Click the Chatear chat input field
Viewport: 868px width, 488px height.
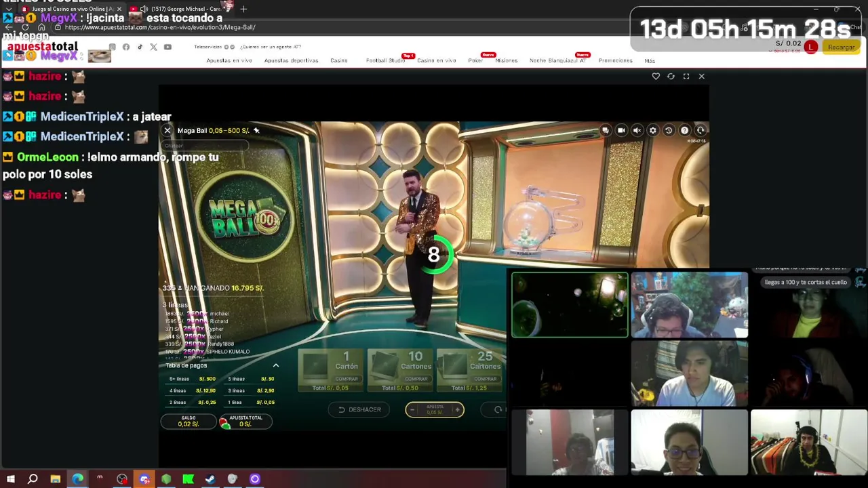[205, 146]
